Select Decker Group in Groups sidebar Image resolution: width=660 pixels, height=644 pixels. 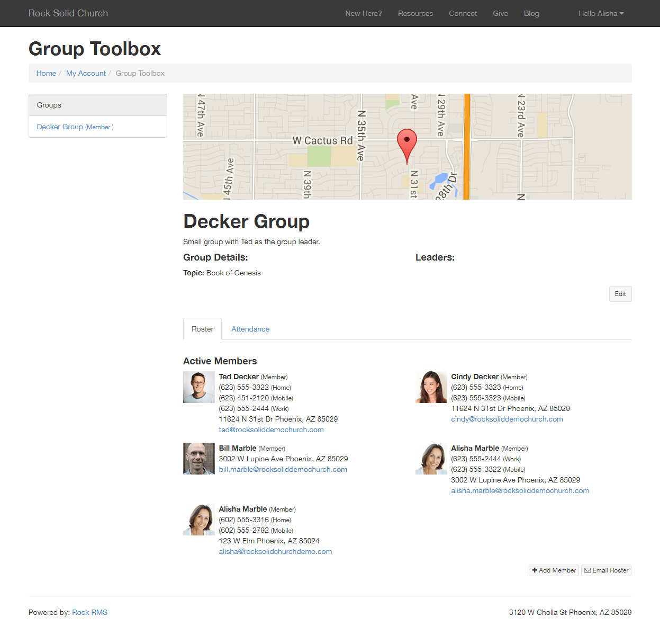[75, 127]
